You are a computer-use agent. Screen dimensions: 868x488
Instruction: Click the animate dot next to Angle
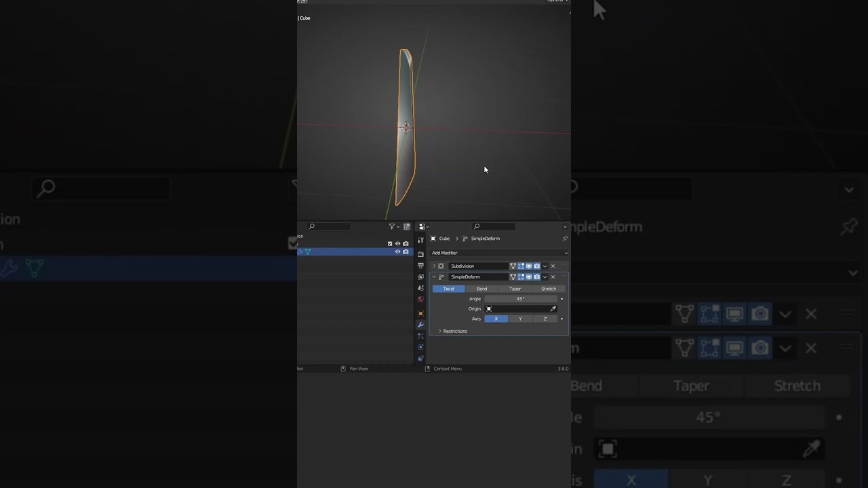click(x=561, y=299)
